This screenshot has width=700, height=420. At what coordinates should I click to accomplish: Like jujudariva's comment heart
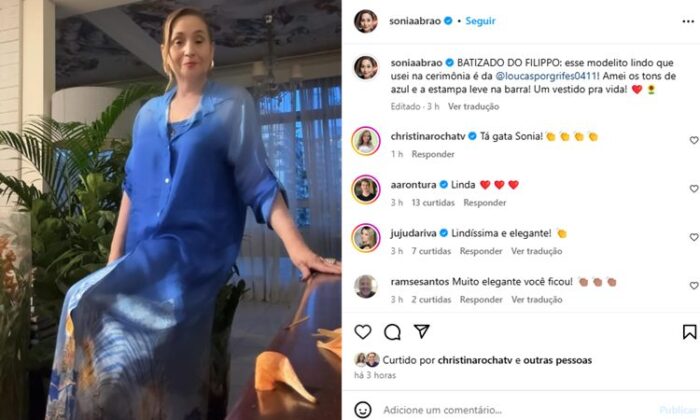[x=694, y=237]
